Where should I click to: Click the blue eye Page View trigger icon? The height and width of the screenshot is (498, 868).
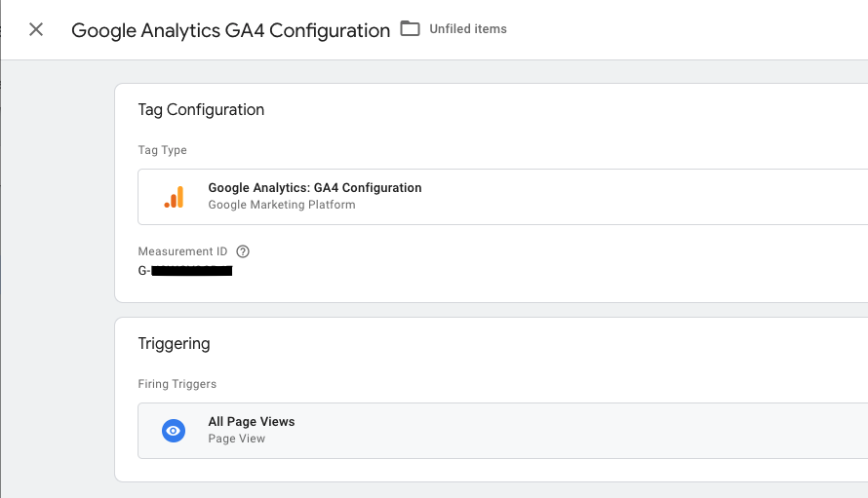174,431
